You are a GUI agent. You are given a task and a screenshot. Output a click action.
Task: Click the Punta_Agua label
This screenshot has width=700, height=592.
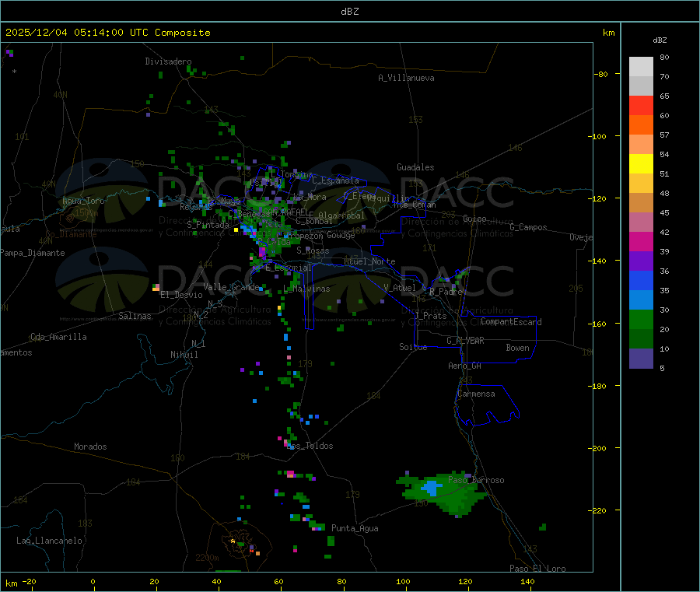[x=355, y=528]
